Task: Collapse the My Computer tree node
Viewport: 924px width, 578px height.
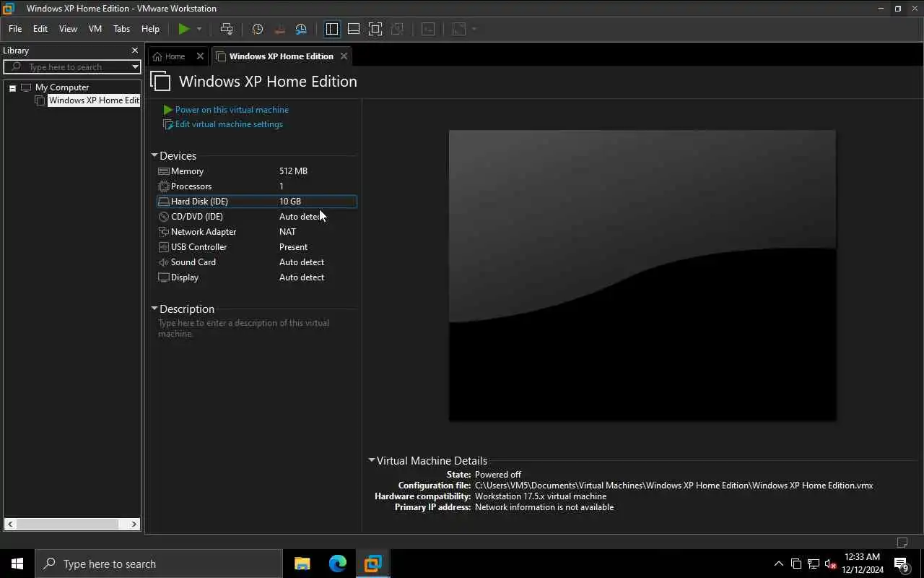Action: 12,88
